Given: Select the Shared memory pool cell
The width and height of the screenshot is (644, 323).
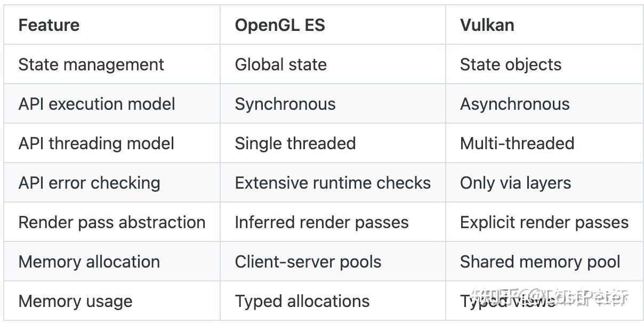Looking at the screenshot, I should point(540,262).
